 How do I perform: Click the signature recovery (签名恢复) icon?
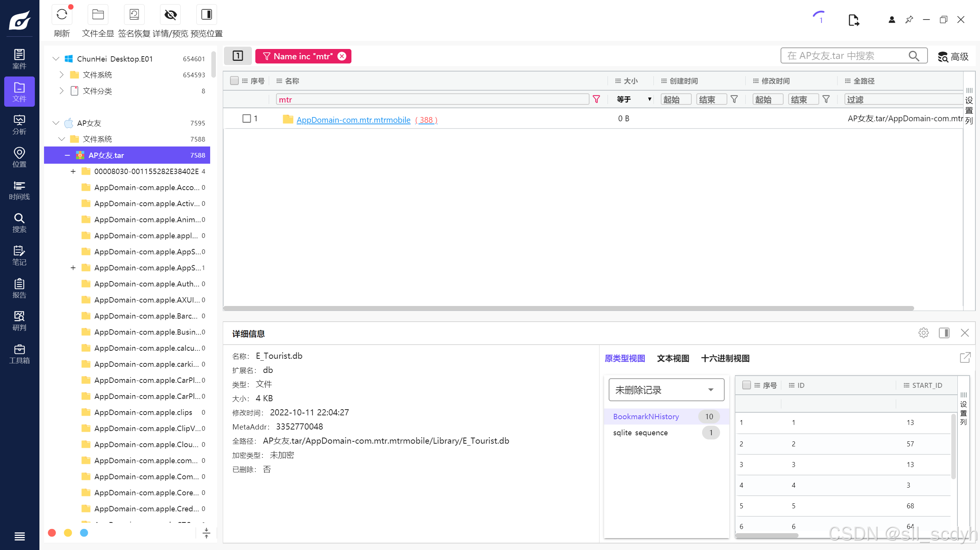[x=134, y=15]
